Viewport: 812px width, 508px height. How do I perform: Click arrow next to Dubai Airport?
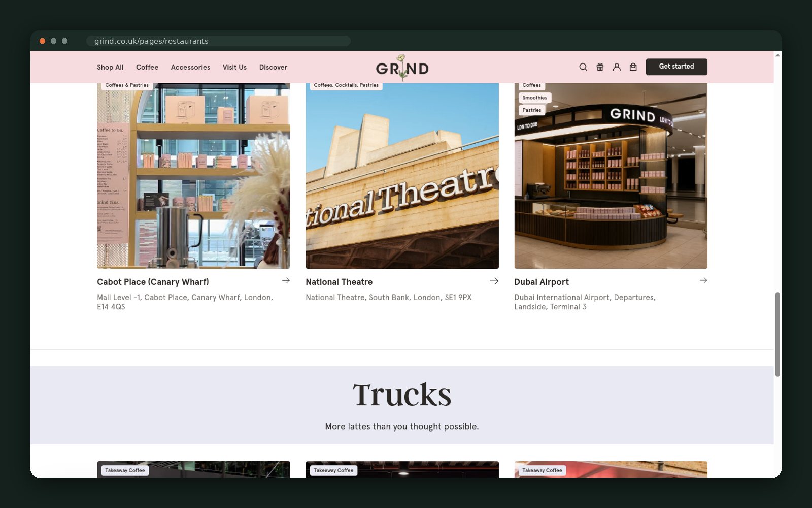703,280
